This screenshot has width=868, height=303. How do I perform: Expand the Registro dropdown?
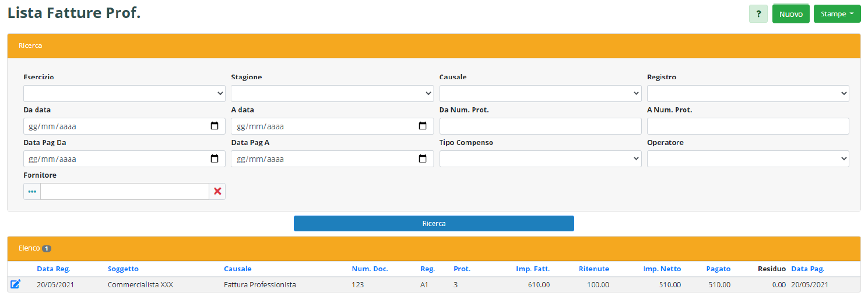click(x=748, y=94)
